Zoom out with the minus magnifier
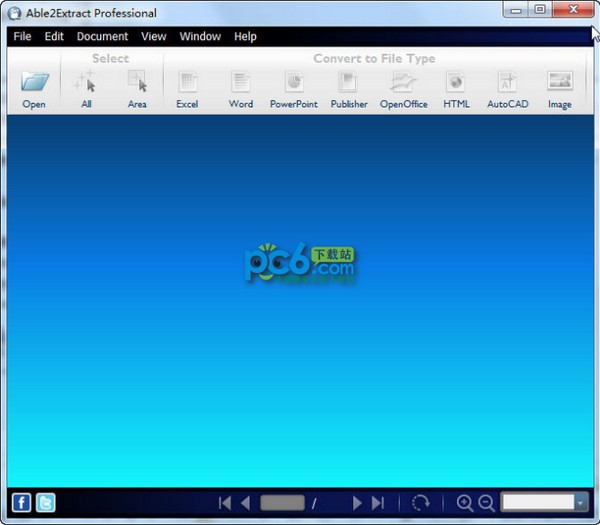Screen dimensions: 600x525 pos(486,503)
